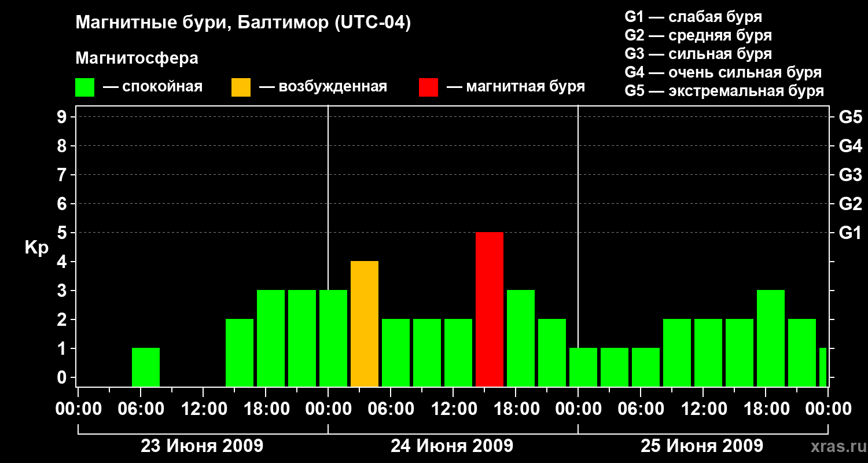Click the '25 Июня 2009' date label
Viewport: 868px width, 463px height.
[x=702, y=446]
